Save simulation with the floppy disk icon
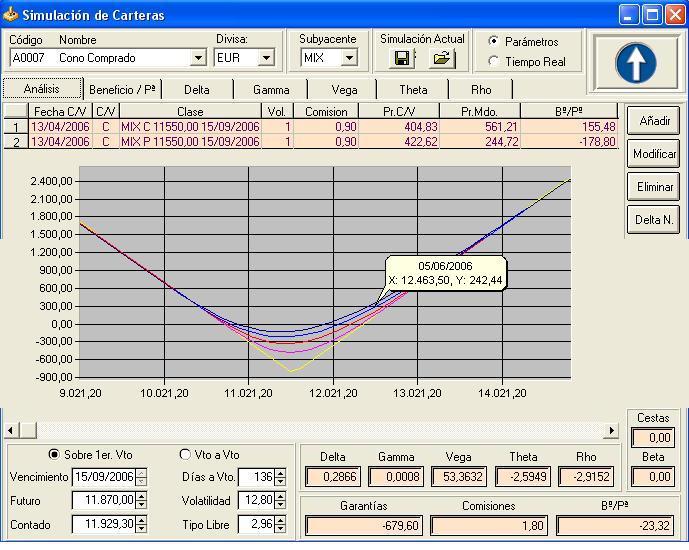Screen dimensions: 689x550 402,58
